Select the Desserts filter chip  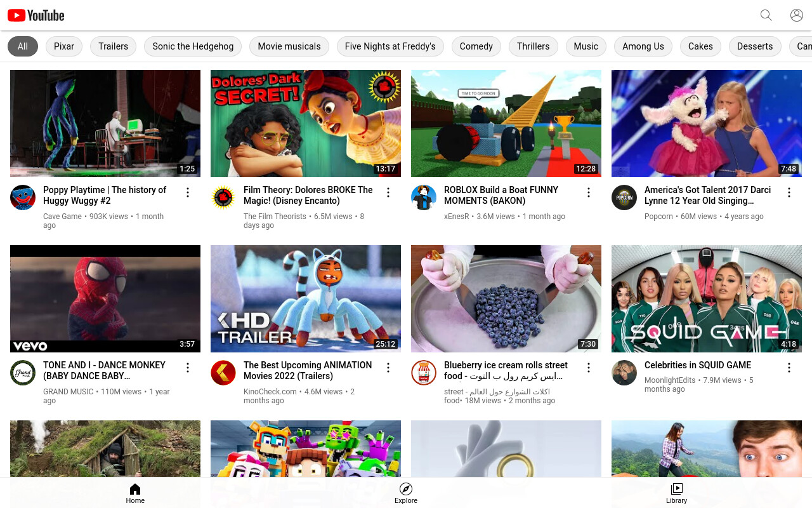pyautogui.click(x=755, y=46)
